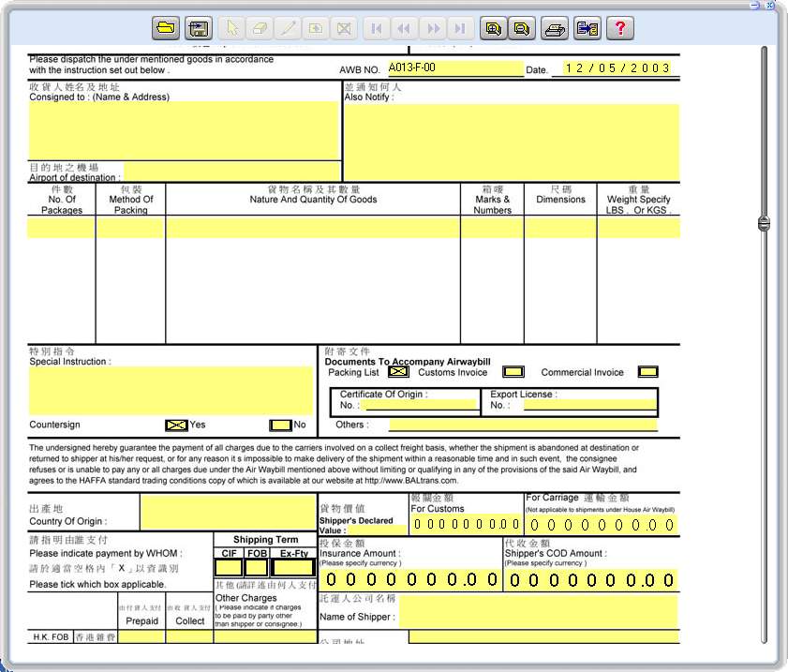Tick the Countersign No checkbox
The height and width of the screenshot is (672, 788).
coord(280,425)
